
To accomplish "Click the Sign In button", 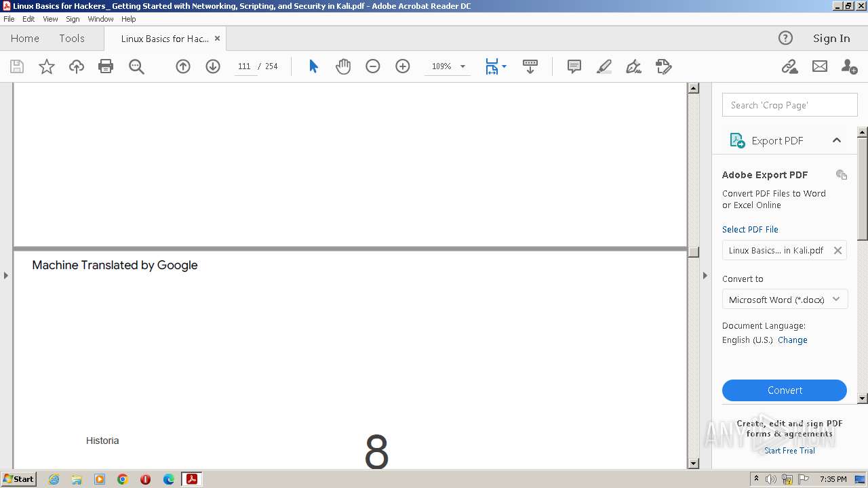I will coord(831,39).
